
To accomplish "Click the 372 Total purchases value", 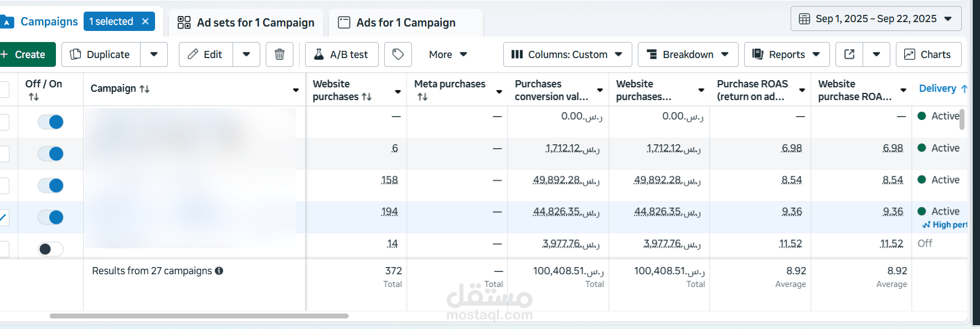I will (393, 271).
